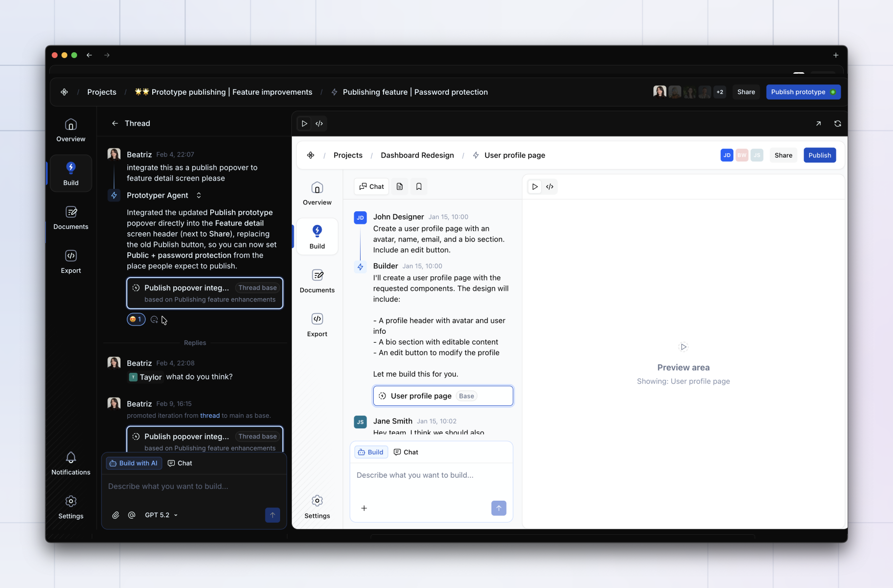Select the Build with AI tab
The width and height of the screenshot is (893, 588).
134,463
